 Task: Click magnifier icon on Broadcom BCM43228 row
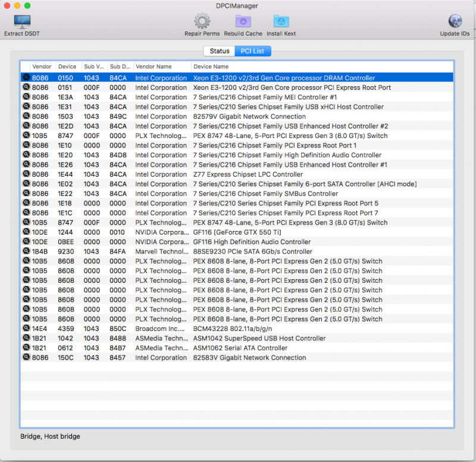click(x=26, y=329)
